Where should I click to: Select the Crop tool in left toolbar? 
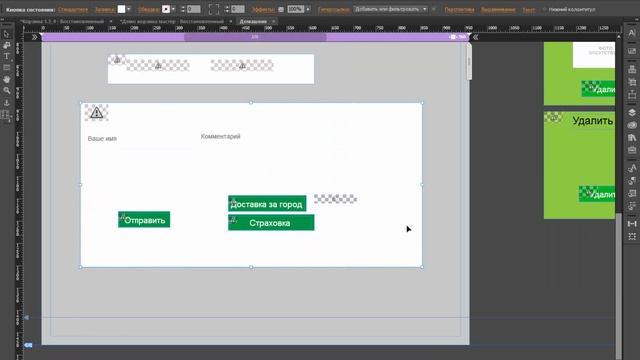(x=7, y=45)
